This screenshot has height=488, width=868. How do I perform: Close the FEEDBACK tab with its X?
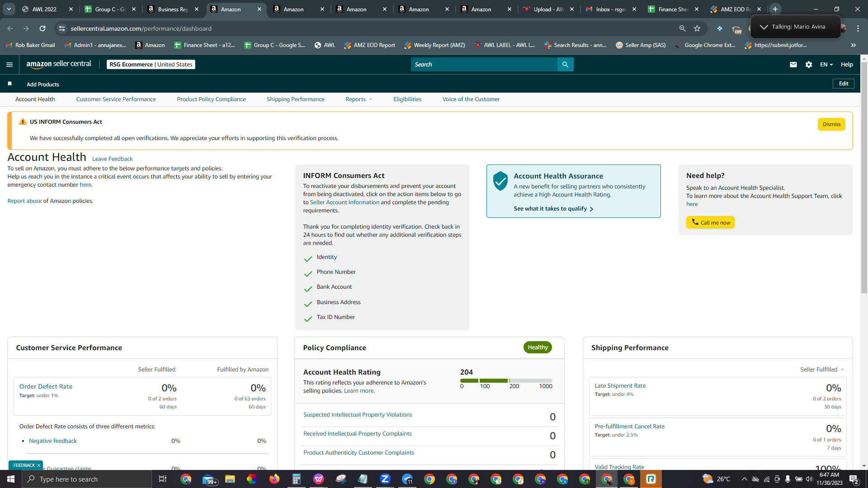click(39, 465)
